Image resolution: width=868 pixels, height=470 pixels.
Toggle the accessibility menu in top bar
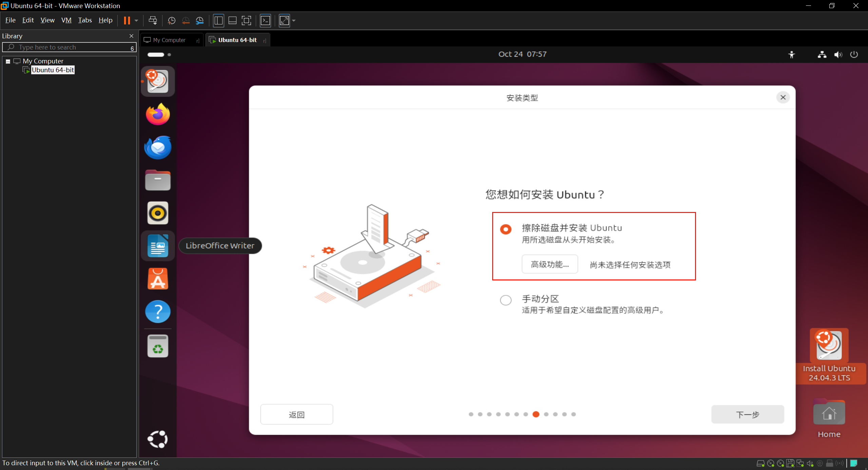791,55
